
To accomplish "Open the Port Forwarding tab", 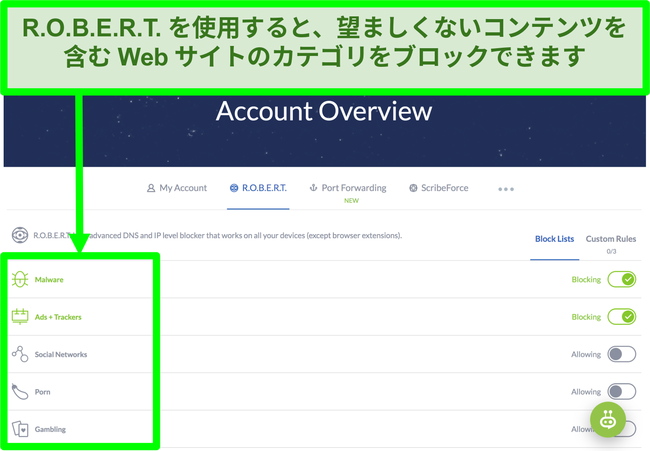I will click(x=348, y=188).
